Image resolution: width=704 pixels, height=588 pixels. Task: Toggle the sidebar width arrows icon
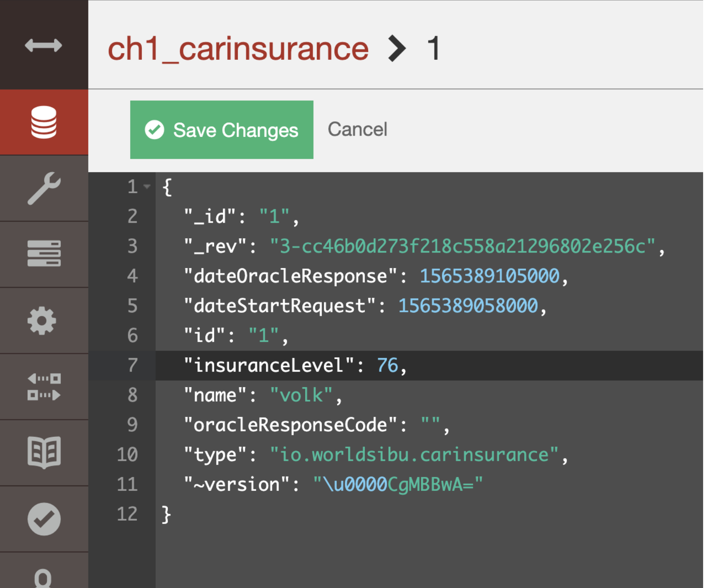(x=43, y=45)
